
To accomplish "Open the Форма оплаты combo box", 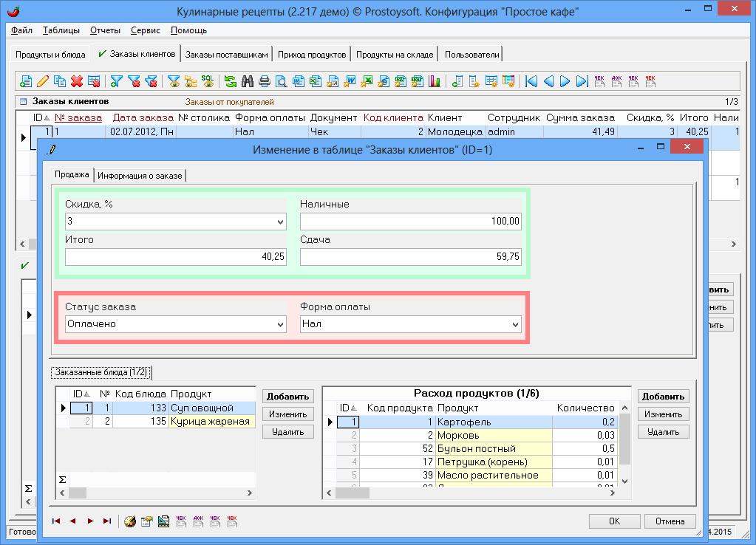I will [x=515, y=324].
